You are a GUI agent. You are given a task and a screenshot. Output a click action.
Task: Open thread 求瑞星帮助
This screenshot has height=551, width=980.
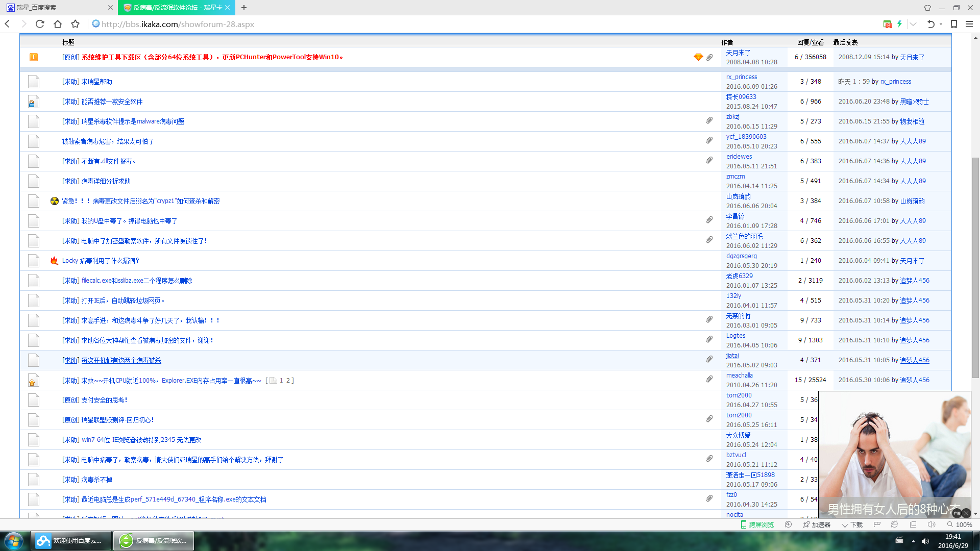click(x=96, y=82)
